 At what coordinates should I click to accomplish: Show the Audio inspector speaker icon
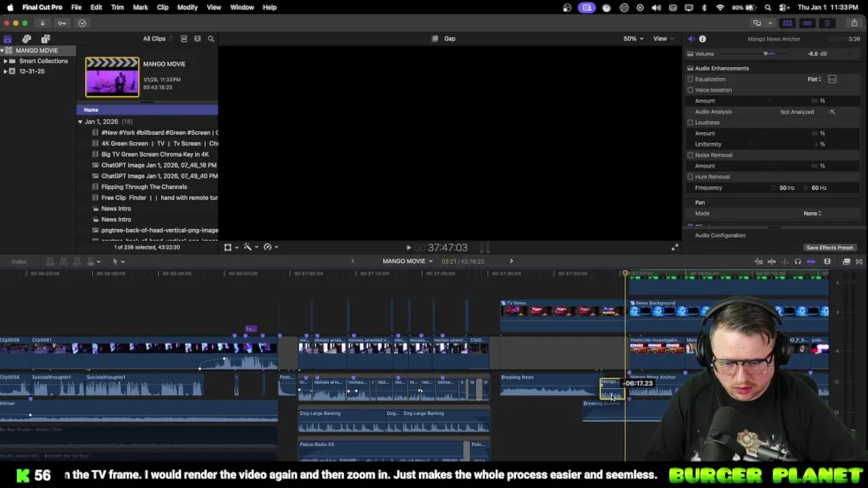[691, 39]
